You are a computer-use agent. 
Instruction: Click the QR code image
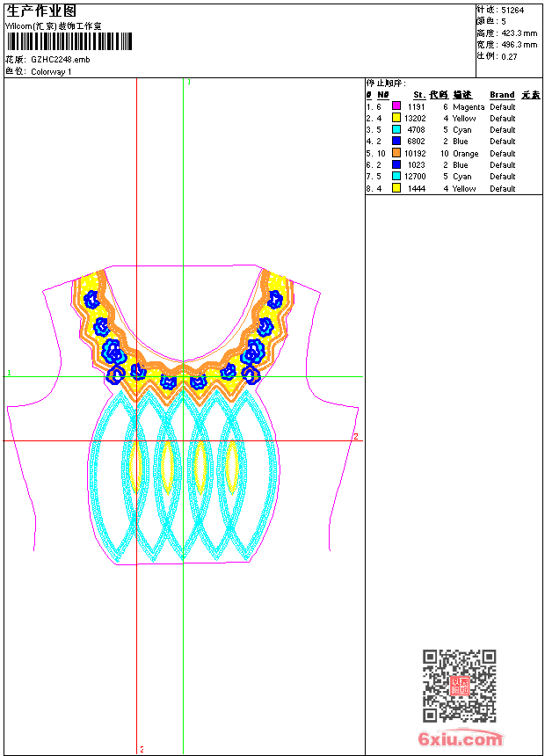point(459,686)
